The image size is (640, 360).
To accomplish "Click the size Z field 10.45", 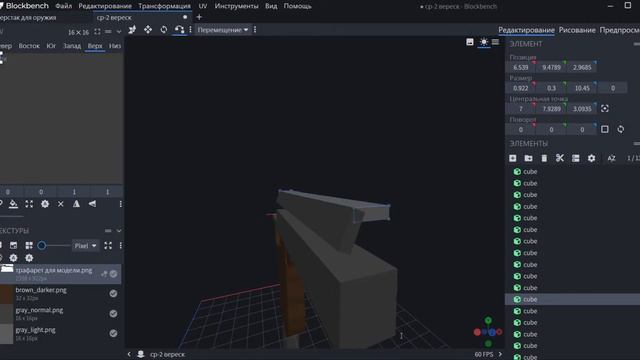I will click(x=582, y=88).
